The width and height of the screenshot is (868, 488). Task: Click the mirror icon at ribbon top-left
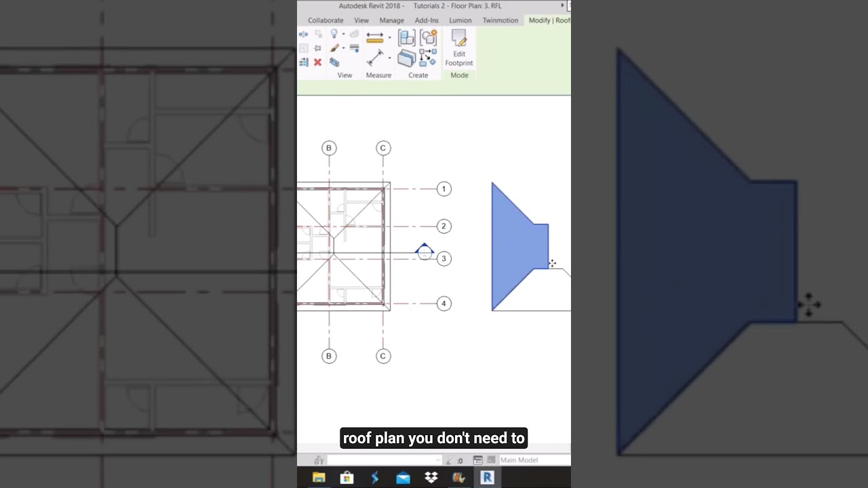click(303, 34)
